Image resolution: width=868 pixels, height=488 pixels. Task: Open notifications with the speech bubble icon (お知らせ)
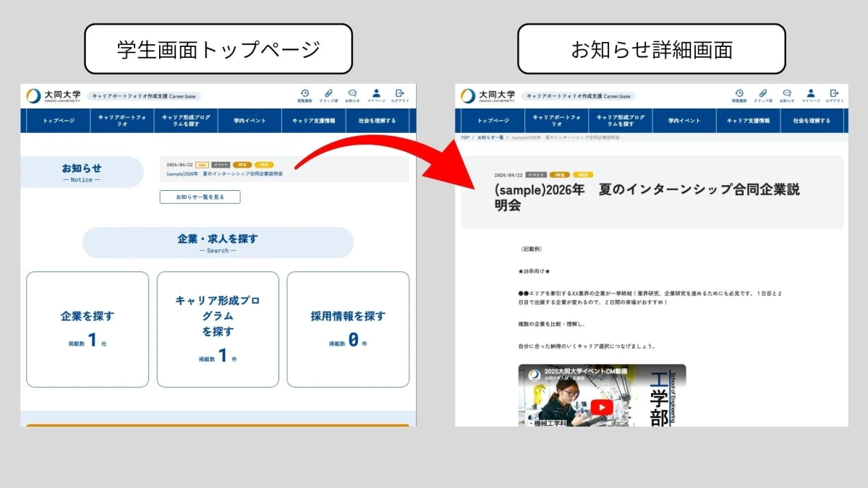(x=352, y=93)
